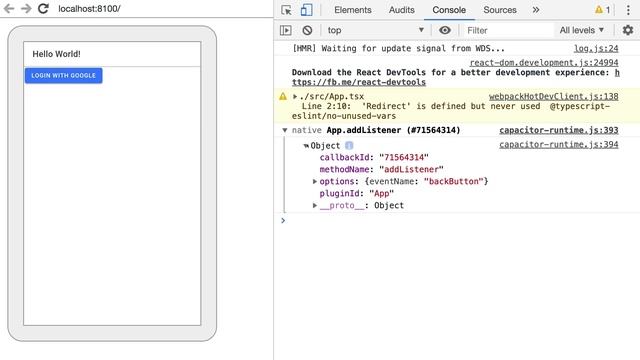The width and height of the screenshot is (640, 360).
Task: Expand the __proto__ property
Action: coord(315,205)
